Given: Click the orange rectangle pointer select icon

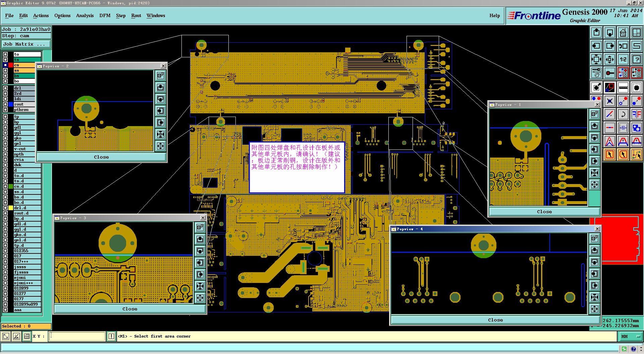Looking at the screenshot, I should 610,155.
